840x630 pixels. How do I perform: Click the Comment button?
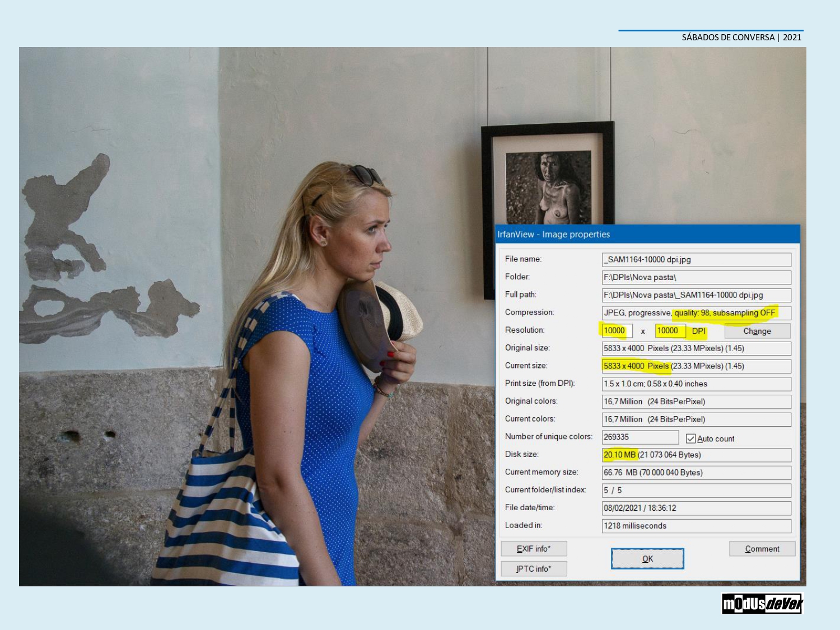[762, 549]
